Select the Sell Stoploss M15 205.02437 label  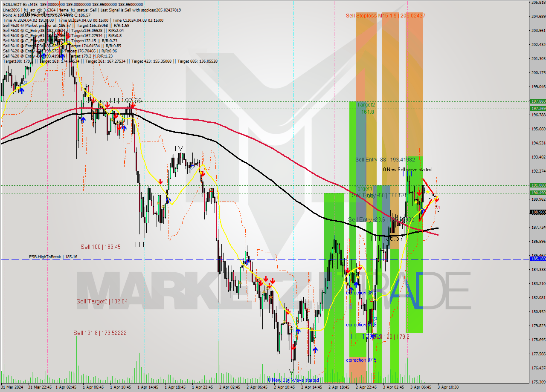point(386,16)
